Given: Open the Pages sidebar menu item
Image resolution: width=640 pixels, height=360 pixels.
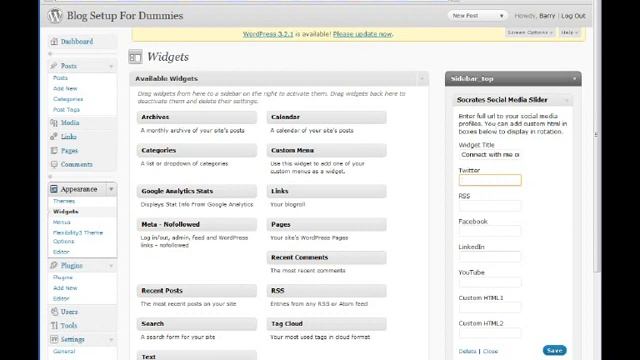Looking at the screenshot, I should tap(69, 151).
